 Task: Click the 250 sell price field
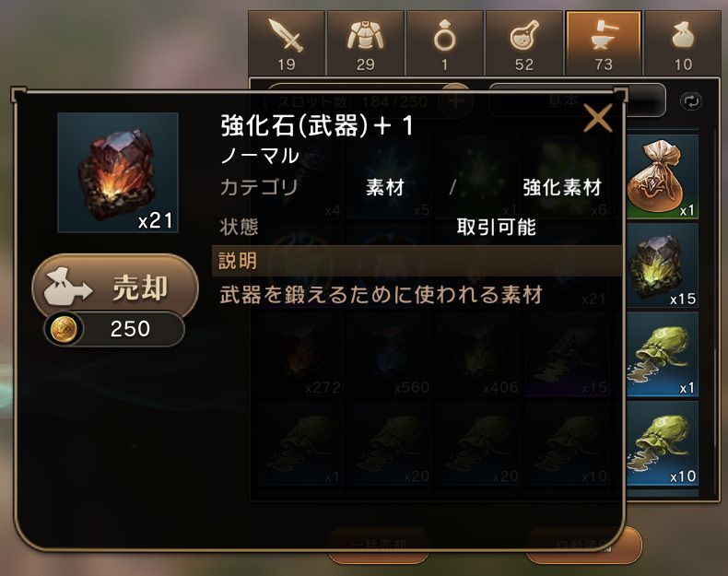114,329
